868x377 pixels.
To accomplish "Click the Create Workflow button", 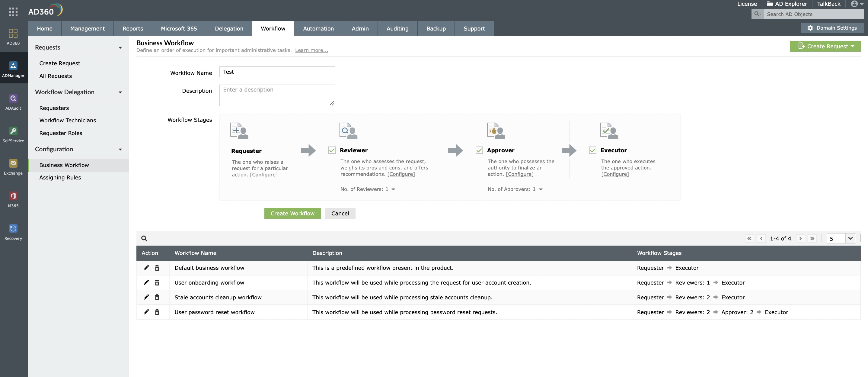I will (292, 213).
